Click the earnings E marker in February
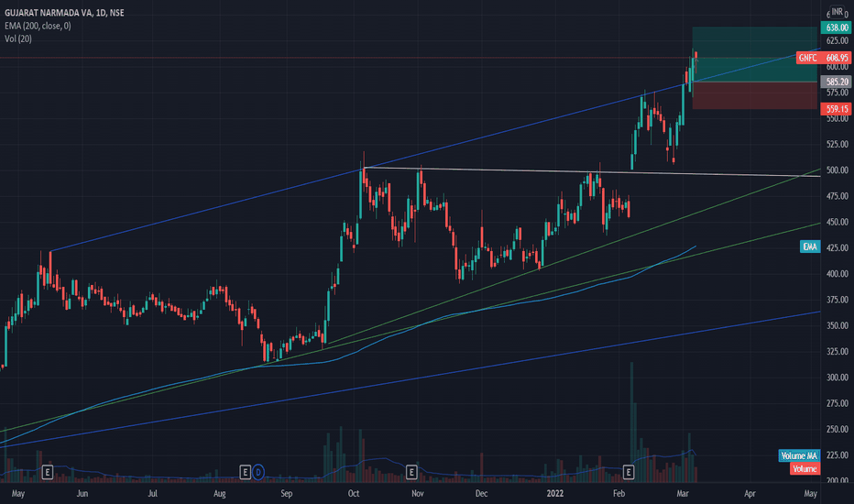Viewport: 854px width, 504px height. pos(628,472)
